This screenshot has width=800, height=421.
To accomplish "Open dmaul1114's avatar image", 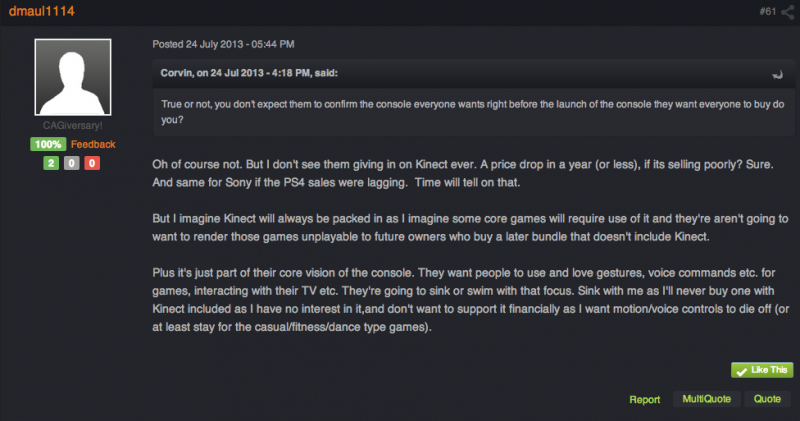I will click(73, 77).
